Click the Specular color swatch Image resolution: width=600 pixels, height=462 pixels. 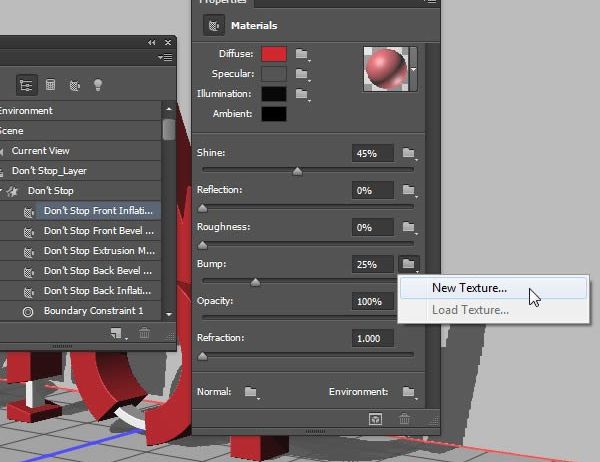[x=274, y=74]
